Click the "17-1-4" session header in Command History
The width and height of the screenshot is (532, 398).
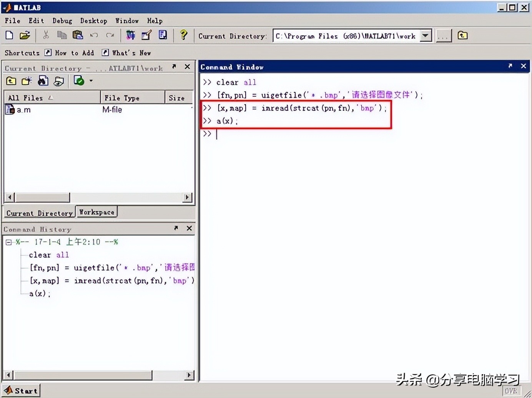[x=67, y=242]
